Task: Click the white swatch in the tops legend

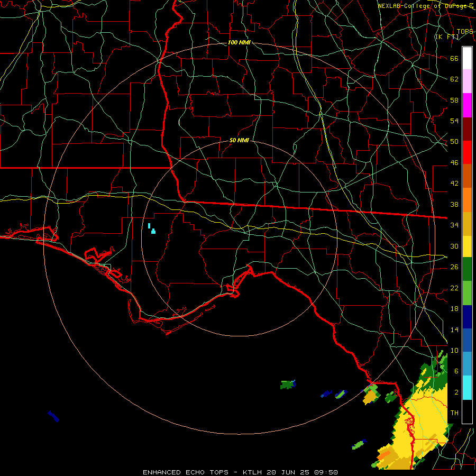Action: tap(467, 58)
